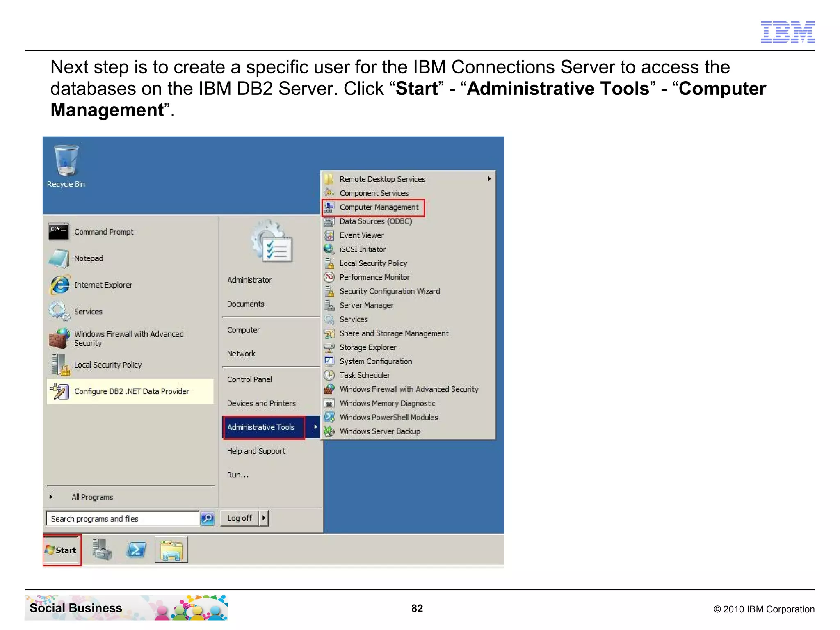Click the Share and Storage Management icon

pyautogui.click(x=329, y=333)
